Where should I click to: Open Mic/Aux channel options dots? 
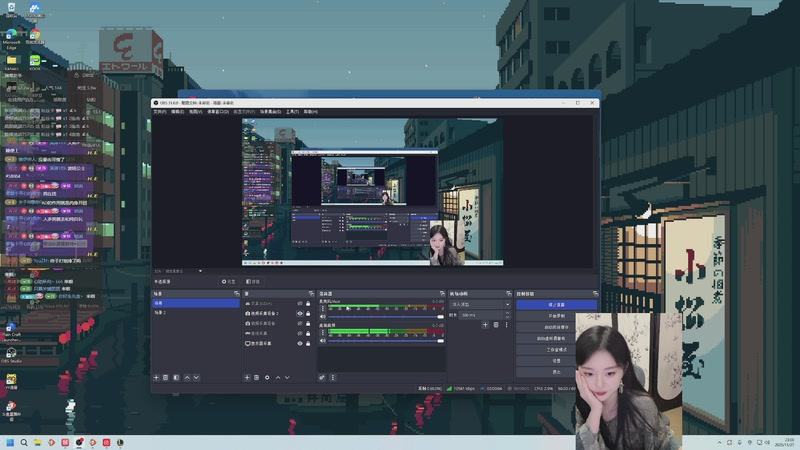(322, 308)
